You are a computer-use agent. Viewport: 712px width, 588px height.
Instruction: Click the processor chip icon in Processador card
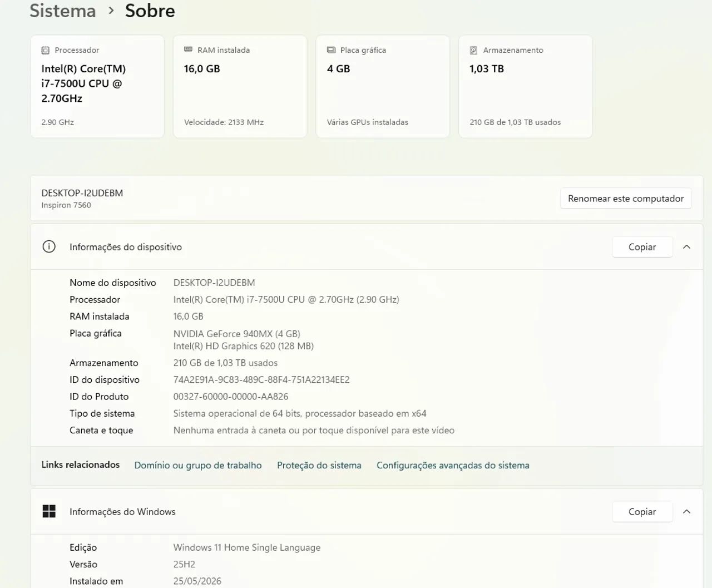(x=45, y=50)
